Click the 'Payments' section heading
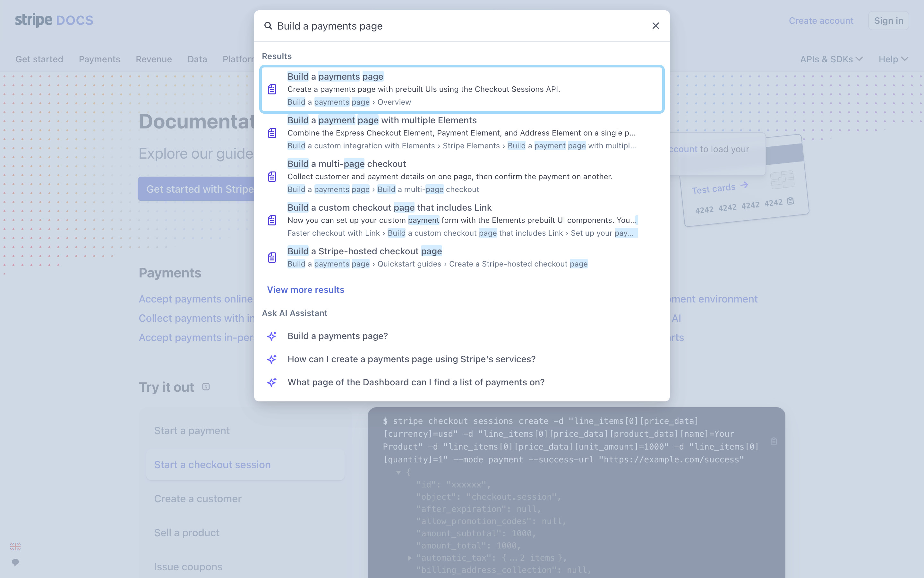The width and height of the screenshot is (924, 578). (x=170, y=273)
